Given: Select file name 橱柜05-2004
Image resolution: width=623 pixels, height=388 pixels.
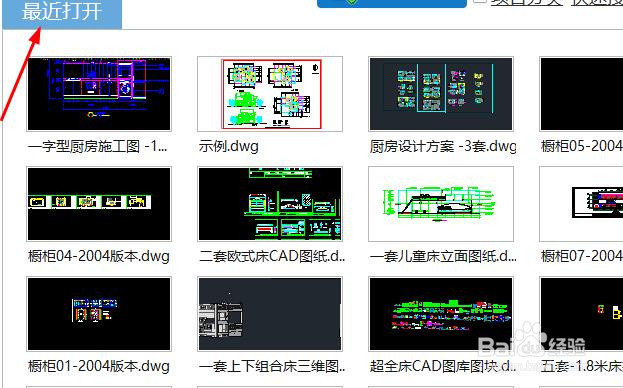Looking at the screenshot, I should tap(582, 147).
